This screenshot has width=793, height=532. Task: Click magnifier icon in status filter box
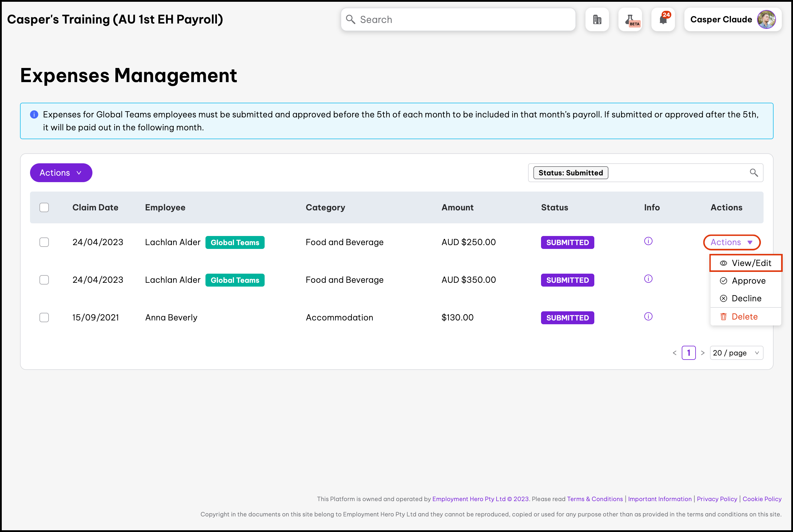(x=754, y=173)
